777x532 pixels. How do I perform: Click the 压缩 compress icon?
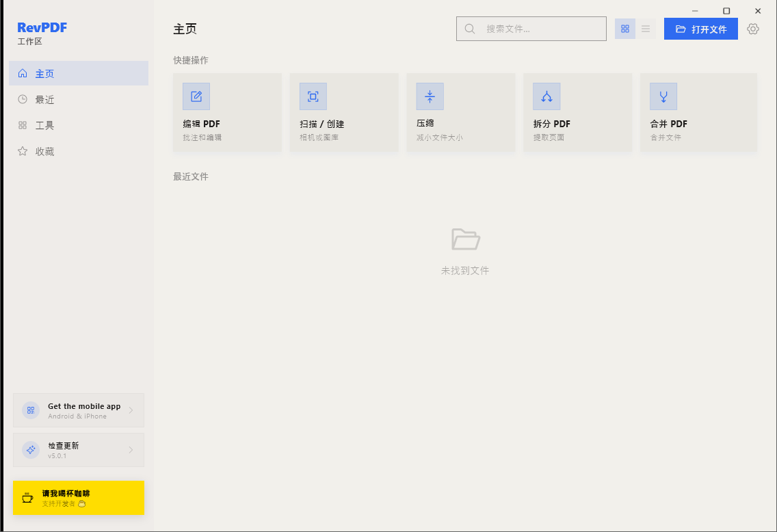(430, 96)
